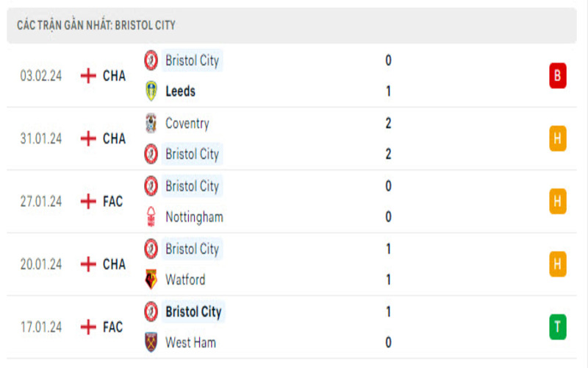Click the Bristol City recent matches header
This screenshot has height=368, width=588.
96,25
